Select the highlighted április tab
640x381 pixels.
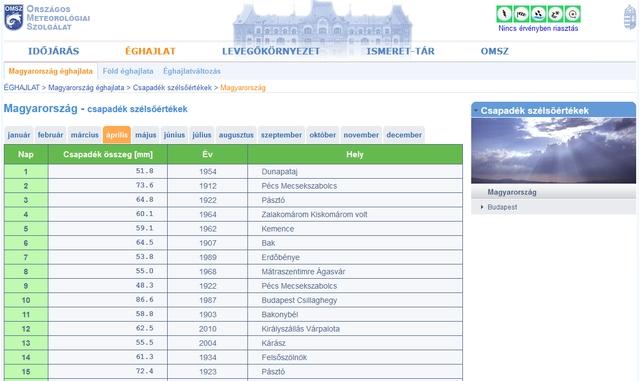pos(117,135)
